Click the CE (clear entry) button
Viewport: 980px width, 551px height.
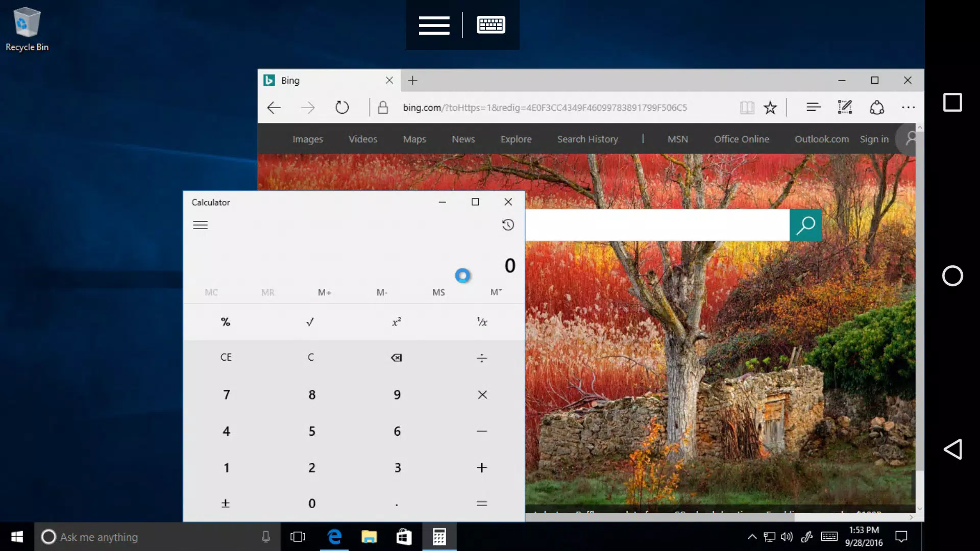click(226, 357)
